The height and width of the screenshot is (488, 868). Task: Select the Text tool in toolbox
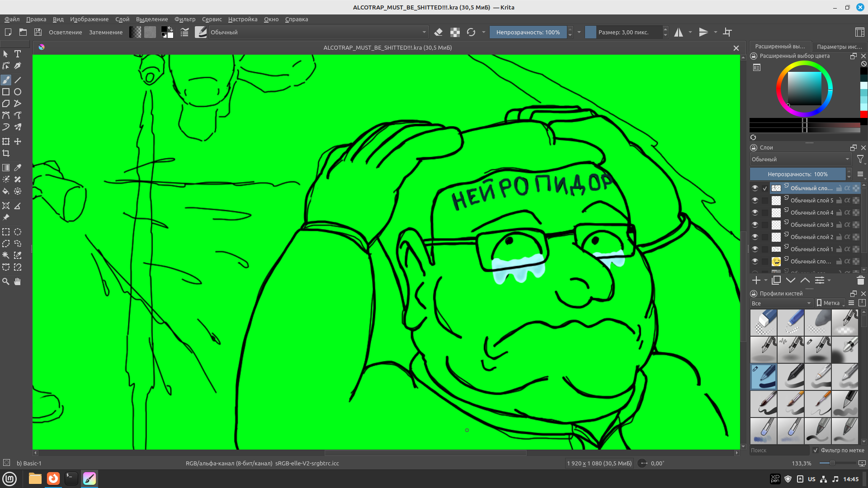click(18, 54)
